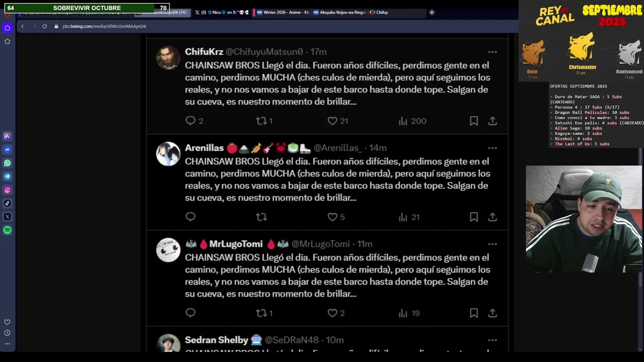Open ChifuKrz's profile avatar
The height and width of the screenshot is (362, 644).
[x=168, y=57]
